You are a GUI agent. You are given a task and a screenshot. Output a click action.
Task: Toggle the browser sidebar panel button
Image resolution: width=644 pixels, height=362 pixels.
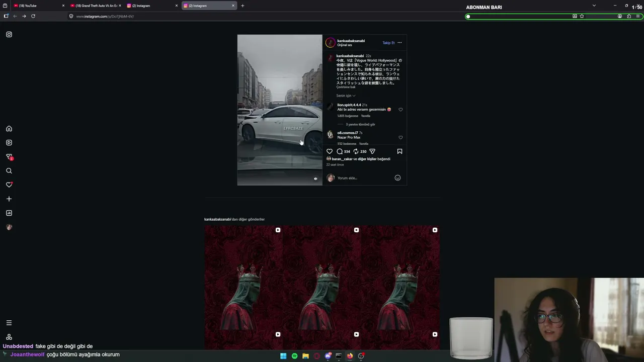6,16
